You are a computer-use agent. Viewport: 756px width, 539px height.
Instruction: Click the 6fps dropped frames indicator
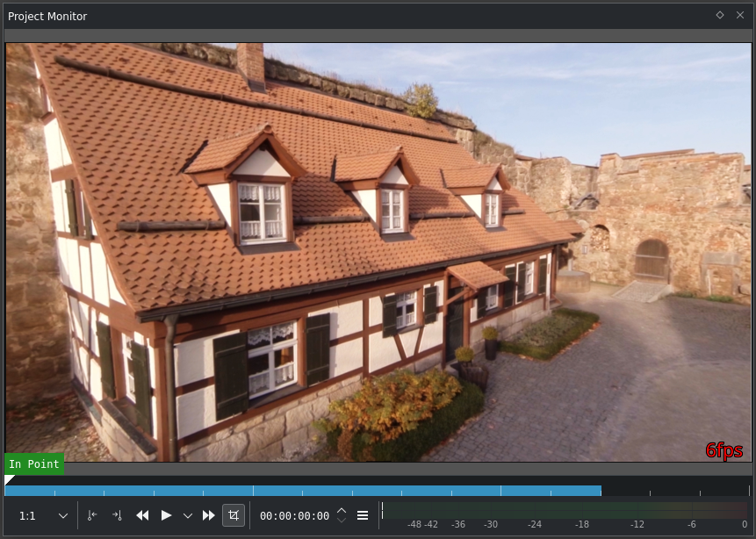(724, 450)
